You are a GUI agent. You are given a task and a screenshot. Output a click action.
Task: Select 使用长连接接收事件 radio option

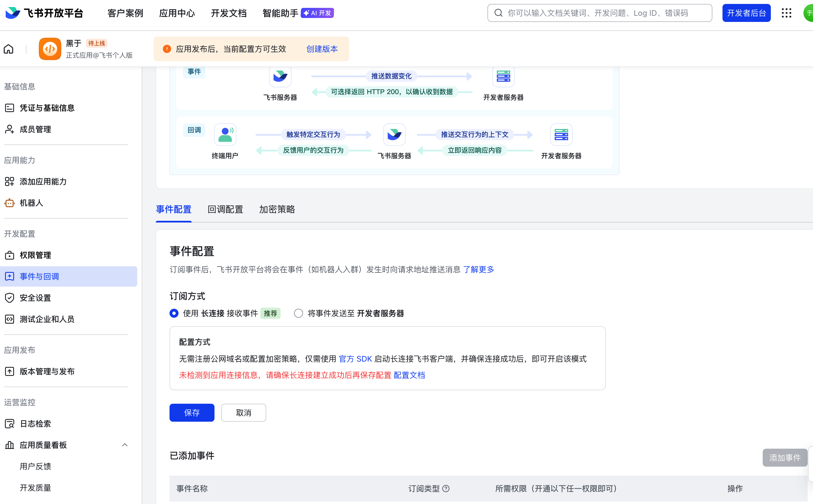click(x=174, y=313)
